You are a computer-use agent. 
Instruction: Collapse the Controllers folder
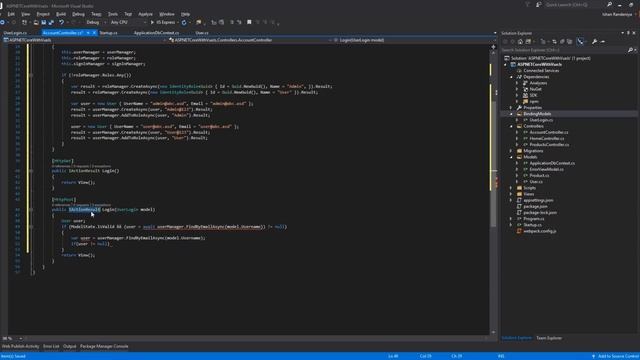[511, 126]
